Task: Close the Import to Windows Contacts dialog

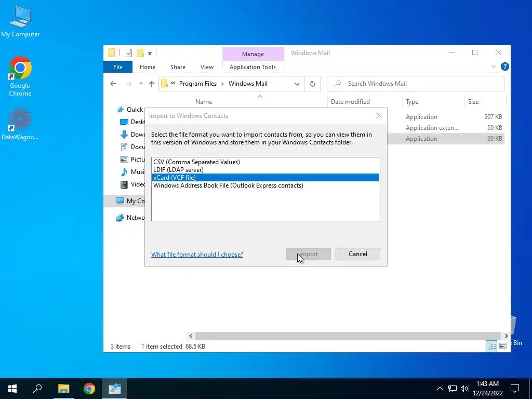Action: pos(379,116)
